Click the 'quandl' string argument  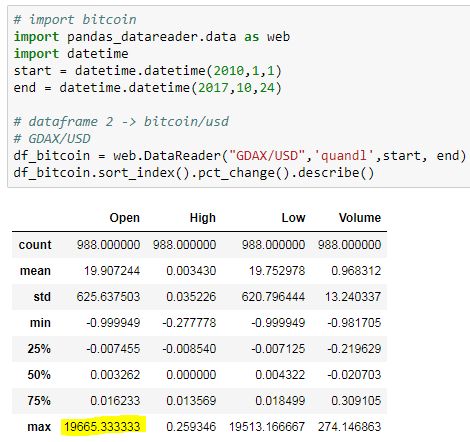[x=344, y=156]
